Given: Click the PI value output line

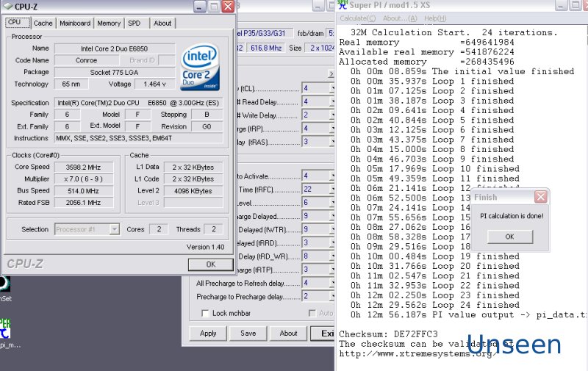Looking at the screenshot, I should 469,314.
